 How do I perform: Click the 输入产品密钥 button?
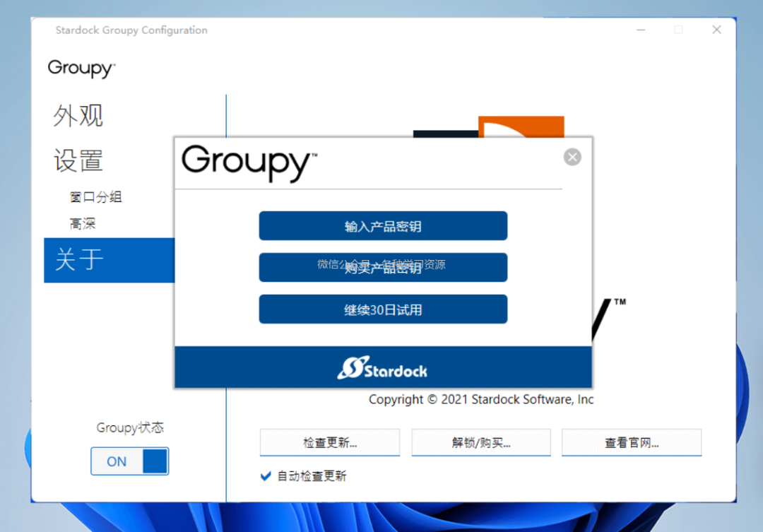[x=383, y=226]
